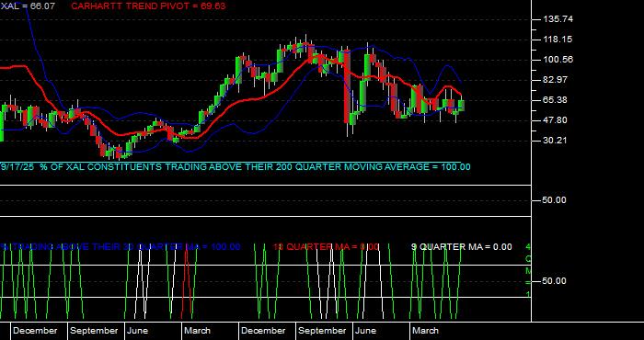Select the 100.56 price axis value

tap(558, 60)
